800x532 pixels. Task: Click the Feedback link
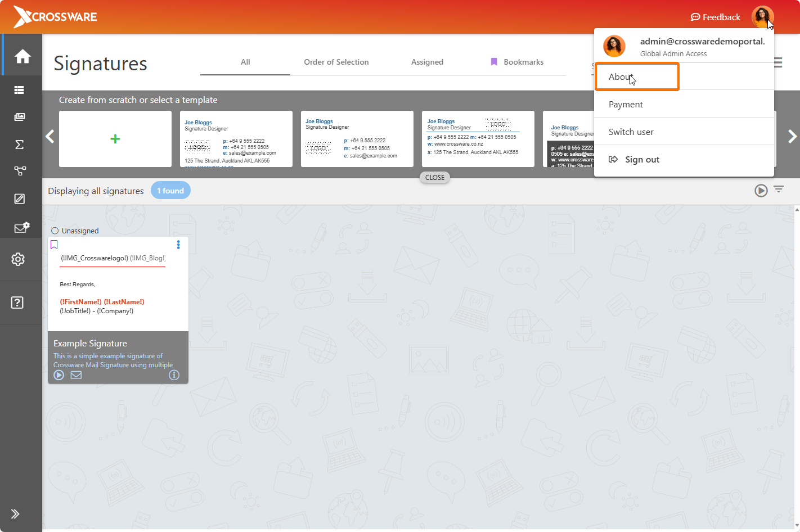pyautogui.click(x=715, y=17)
